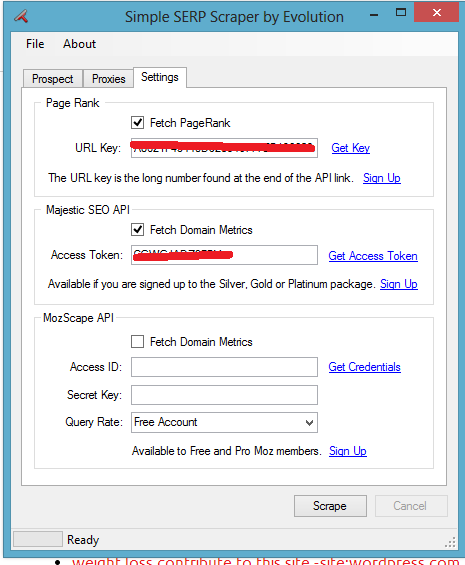Image resolution: width=465 pixels, height=565 pixels.
Task: Focus the MozScape Access ID field
Action: point(224,367)
